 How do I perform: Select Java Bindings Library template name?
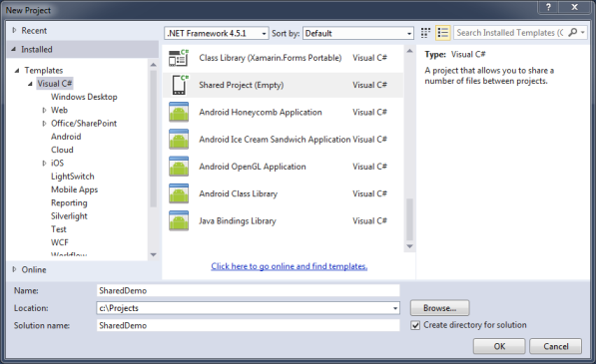(238, 221)
